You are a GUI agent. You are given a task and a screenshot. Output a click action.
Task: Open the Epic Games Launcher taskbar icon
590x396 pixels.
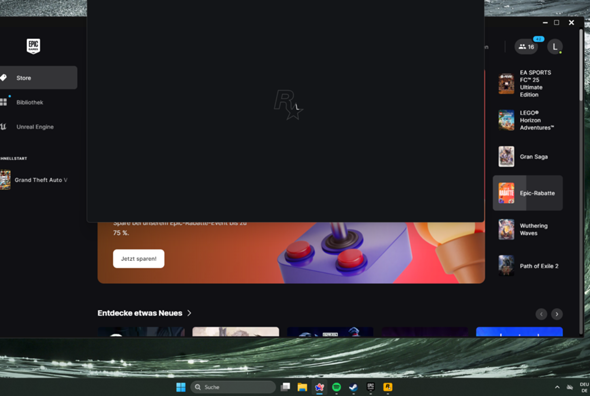click(x=371, y=387)
